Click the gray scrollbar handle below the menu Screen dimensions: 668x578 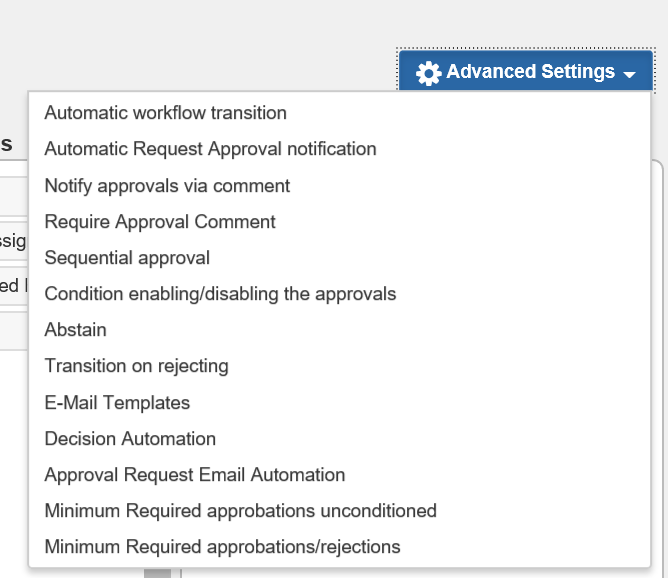157,573
